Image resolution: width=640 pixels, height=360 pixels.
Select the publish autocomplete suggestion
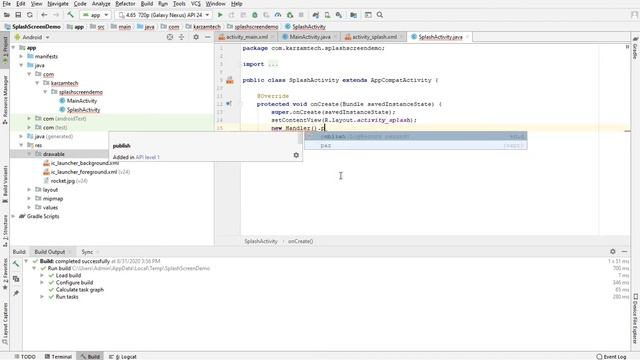pos(416,136)
